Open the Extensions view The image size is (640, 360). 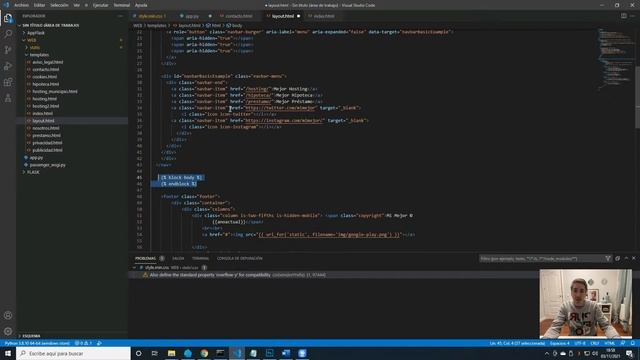tap(8, 82)
